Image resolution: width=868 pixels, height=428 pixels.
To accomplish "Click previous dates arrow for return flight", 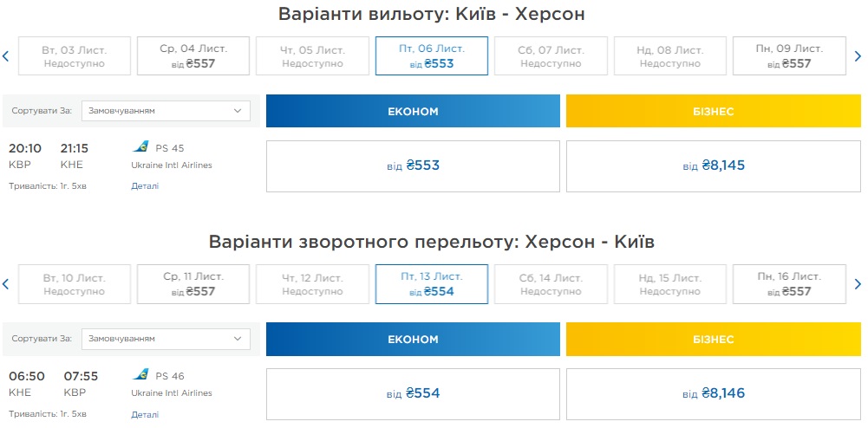I will [6, 284].
